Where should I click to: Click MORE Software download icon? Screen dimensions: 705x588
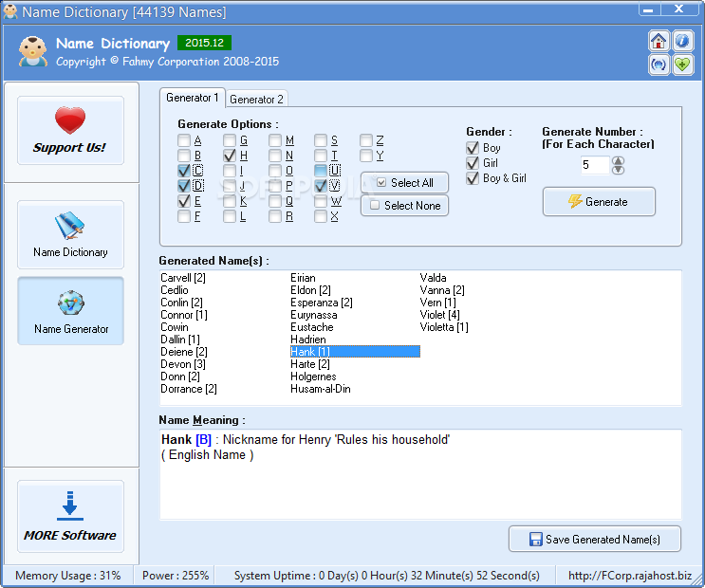click(x=70, y=516)
